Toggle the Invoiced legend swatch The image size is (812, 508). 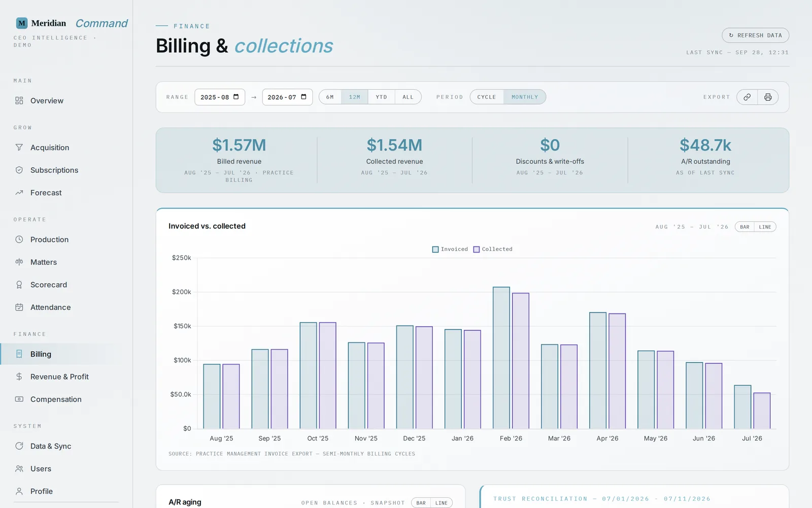(435, 249)
